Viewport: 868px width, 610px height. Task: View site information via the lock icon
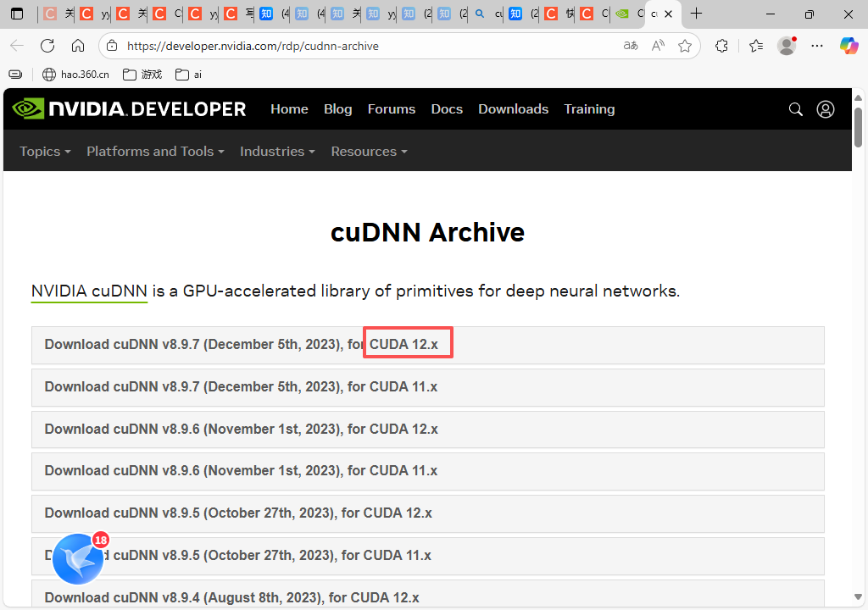113,46
